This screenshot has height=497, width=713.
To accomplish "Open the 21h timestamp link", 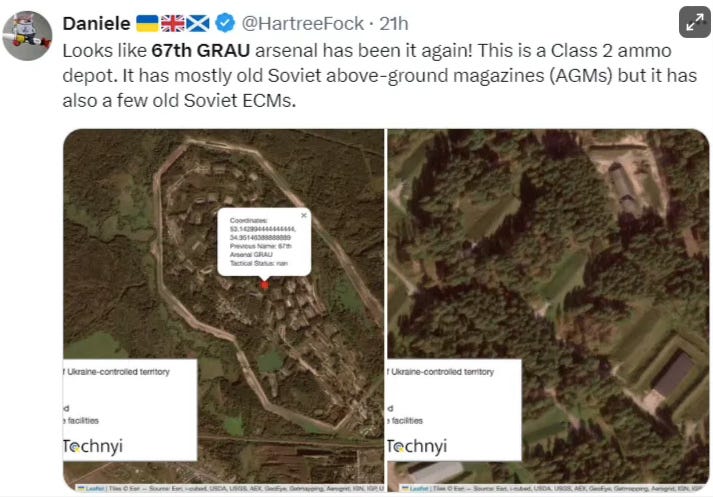I will click(394, 23).
